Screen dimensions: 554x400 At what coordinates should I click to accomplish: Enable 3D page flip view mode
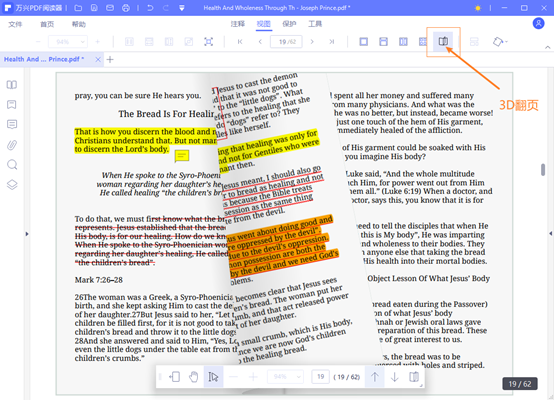click(x=443, y=42)
